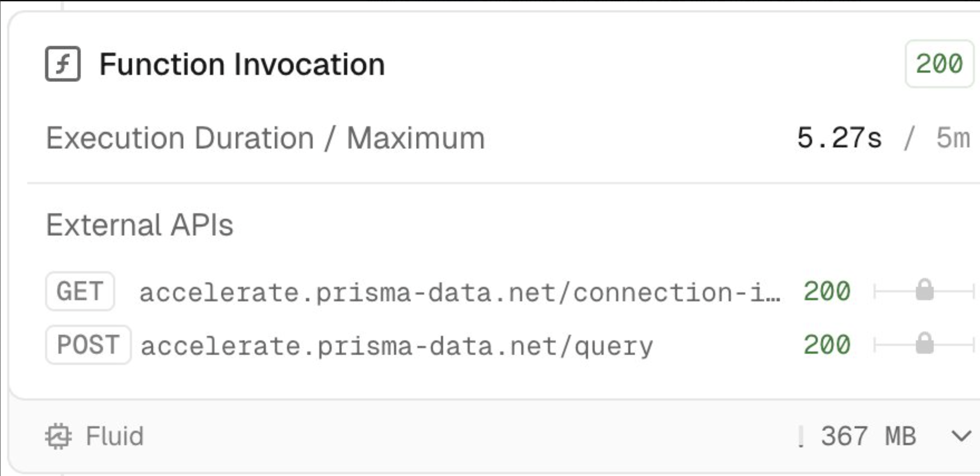The width and height of the screenshot is (980, 476).
Task: Click the 367 MB memory value
Action: click(868, 436)
